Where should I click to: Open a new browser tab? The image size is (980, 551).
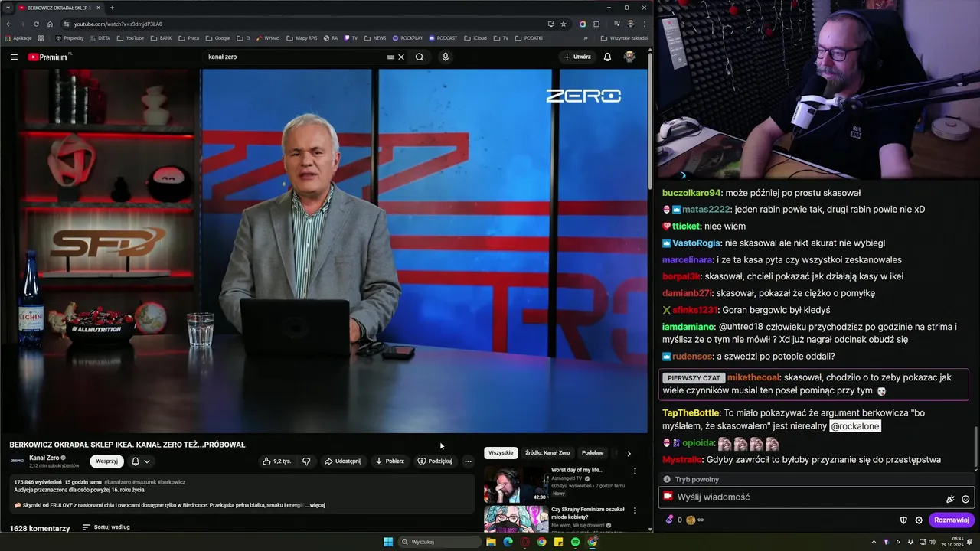112,8
